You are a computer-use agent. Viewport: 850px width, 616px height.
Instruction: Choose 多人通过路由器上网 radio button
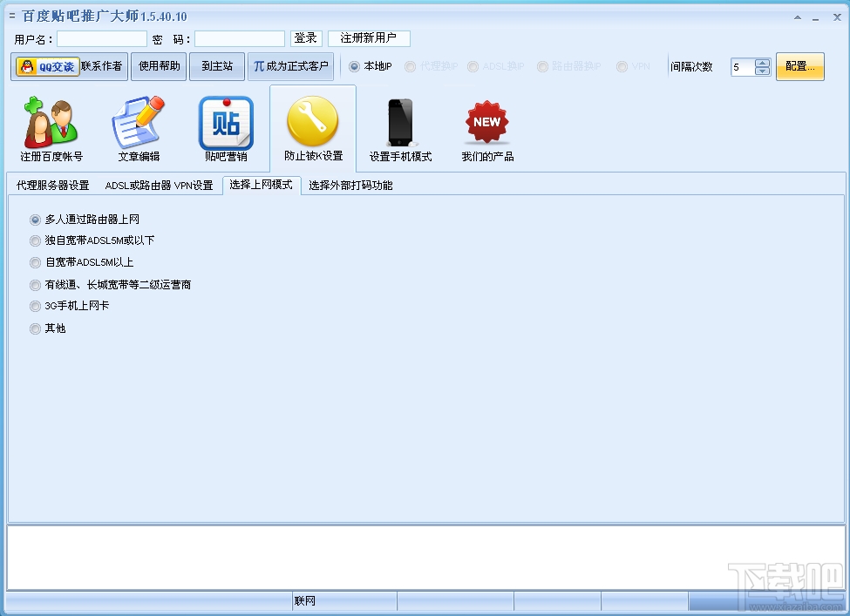[x=35, y=220]
